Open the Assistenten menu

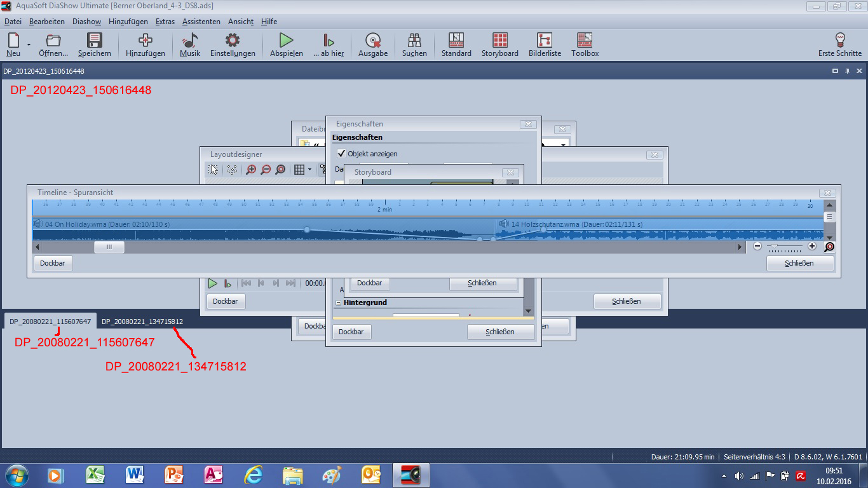[201, 22]
